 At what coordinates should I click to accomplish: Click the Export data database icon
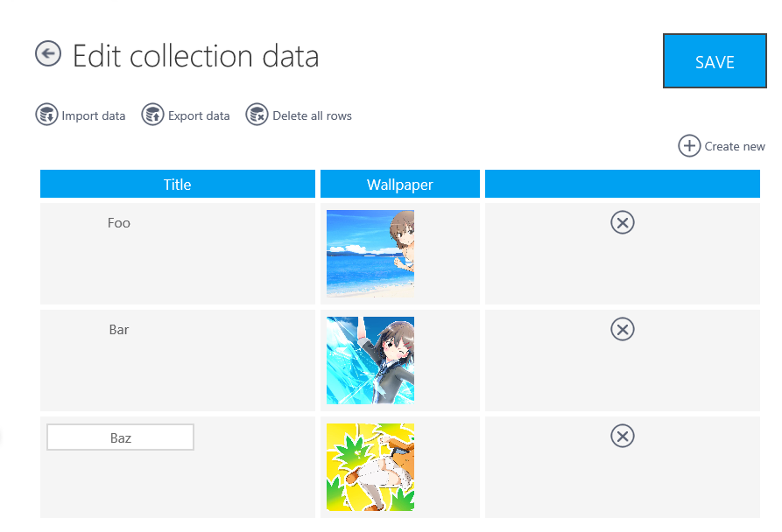(x=153, y=115)
